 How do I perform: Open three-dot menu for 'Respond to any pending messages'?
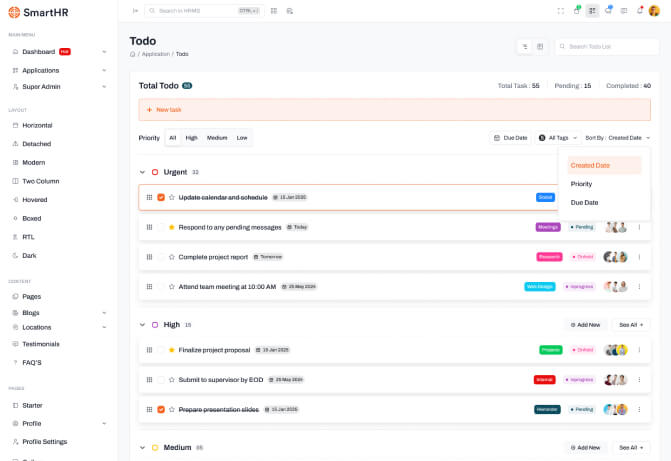[x=639, y=227]
